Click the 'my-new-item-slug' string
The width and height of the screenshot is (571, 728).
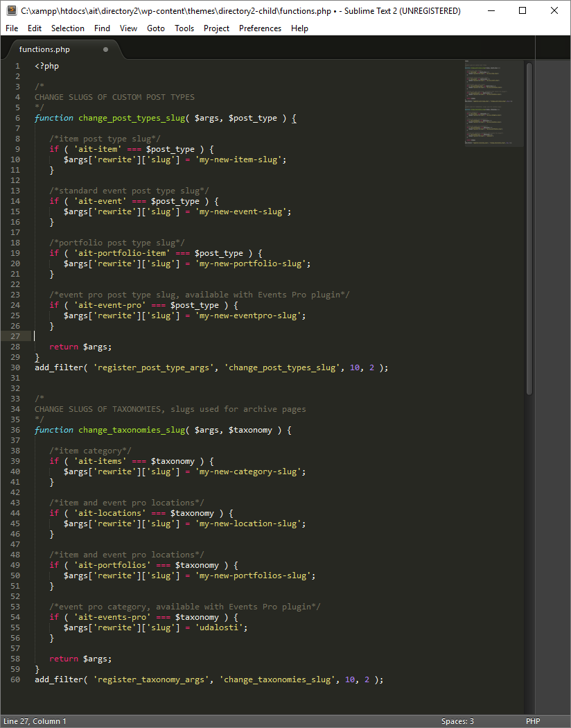[238, 159]
